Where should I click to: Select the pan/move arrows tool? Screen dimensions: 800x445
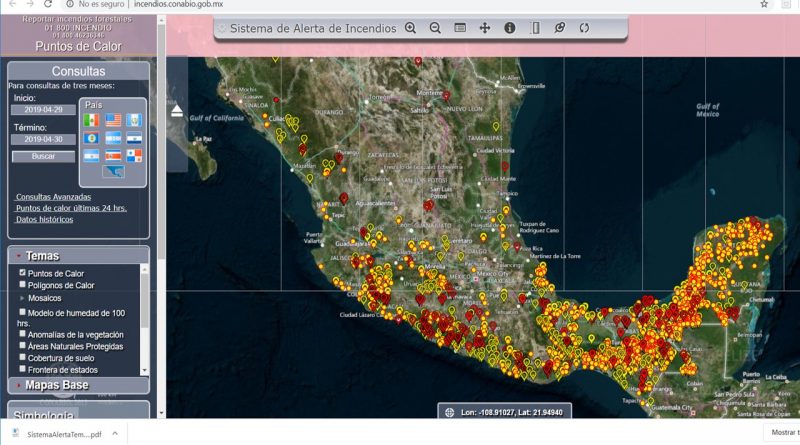[x=485, y=28]
